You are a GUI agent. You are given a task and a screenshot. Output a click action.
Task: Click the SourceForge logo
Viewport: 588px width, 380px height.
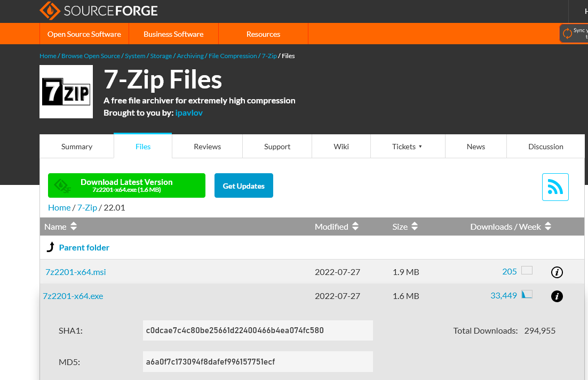(x=99, y=11)
